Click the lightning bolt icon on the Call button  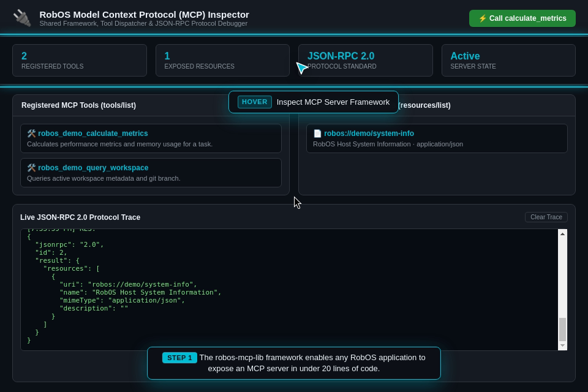[x=483, y=18]
